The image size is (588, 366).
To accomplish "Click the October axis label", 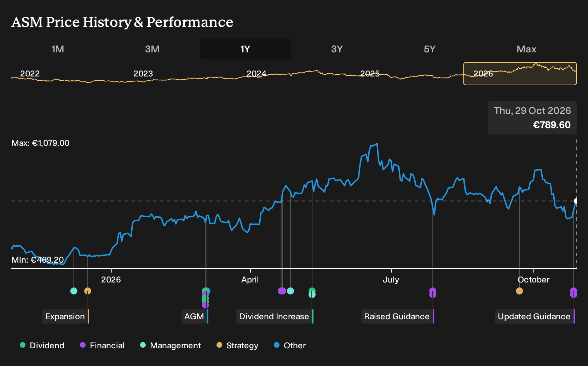I will [534, 280].
